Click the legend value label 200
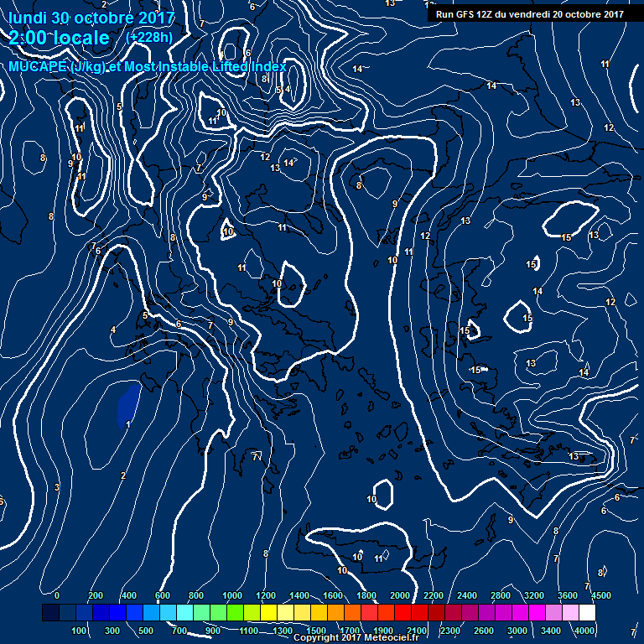The height and width of the screenshot is (644, 644). (96, 595)
